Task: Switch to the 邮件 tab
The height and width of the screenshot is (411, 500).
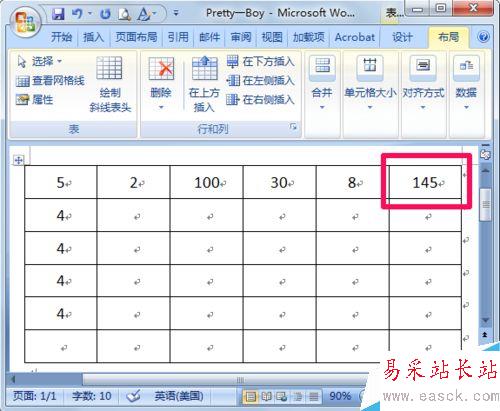Action: (x=209, y=37)
